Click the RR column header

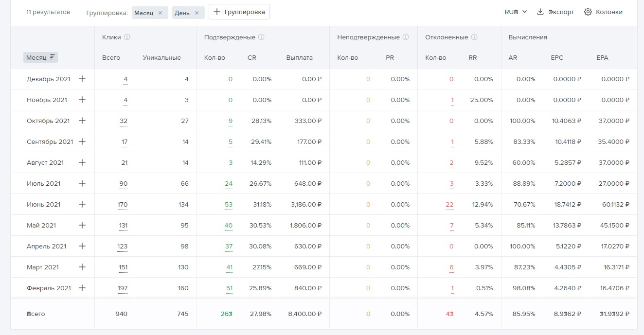[x=473, y=57]
